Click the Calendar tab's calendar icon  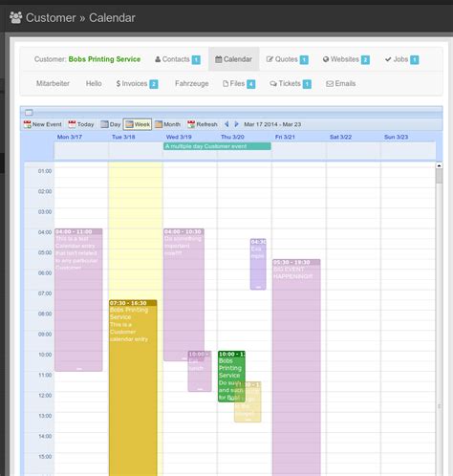pos(219,59)
